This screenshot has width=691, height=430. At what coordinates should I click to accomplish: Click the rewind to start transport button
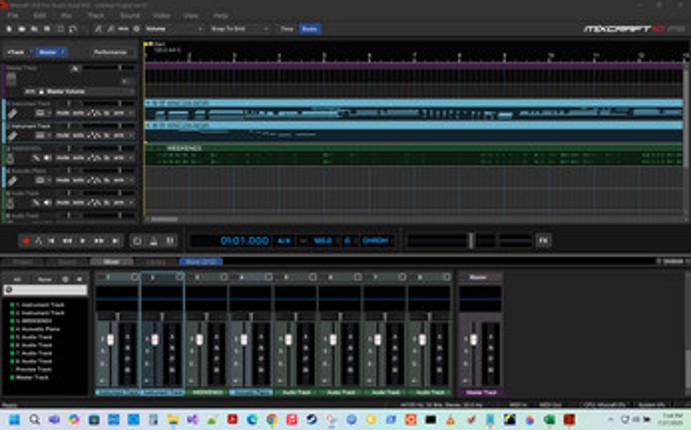click(x=53, y=241)
